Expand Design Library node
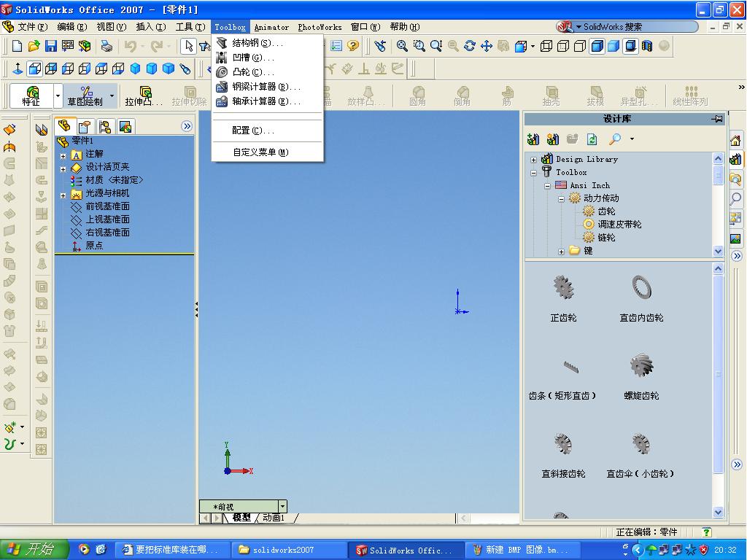The image size is (747, 560). point(533,160)
